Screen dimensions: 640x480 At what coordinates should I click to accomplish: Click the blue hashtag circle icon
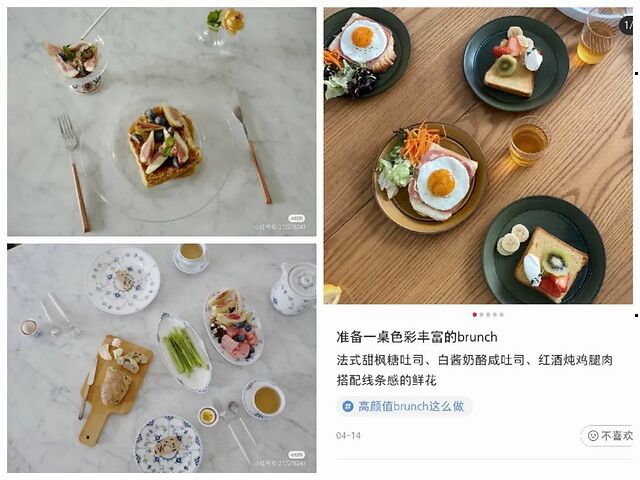tap(347, 406)
